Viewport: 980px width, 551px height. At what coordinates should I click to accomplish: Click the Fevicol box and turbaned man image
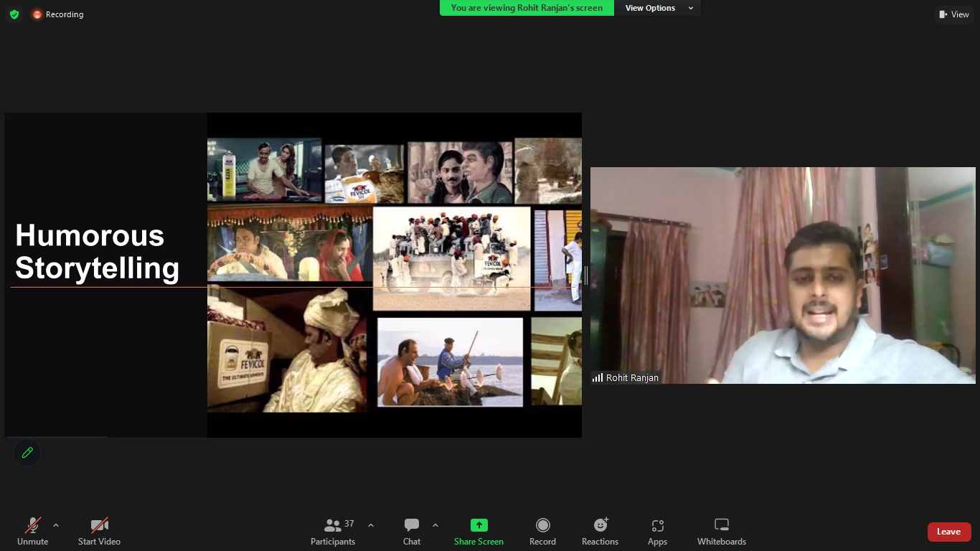(x=287, y=348)
